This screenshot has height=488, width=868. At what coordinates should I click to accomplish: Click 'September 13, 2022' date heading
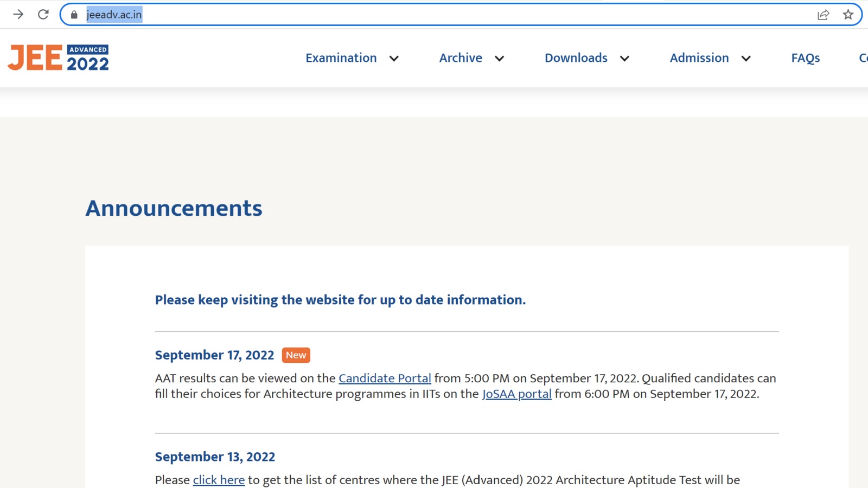(215, 457)
